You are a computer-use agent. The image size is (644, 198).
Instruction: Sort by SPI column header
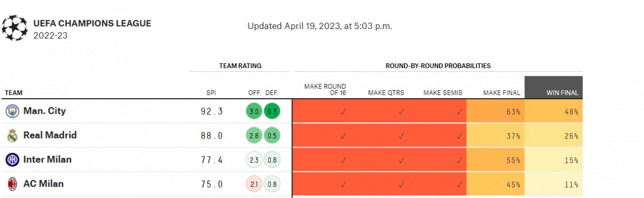[x=211, y=93]
